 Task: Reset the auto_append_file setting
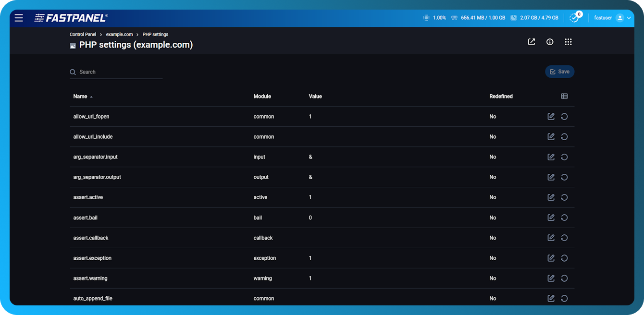coord(564,298)
